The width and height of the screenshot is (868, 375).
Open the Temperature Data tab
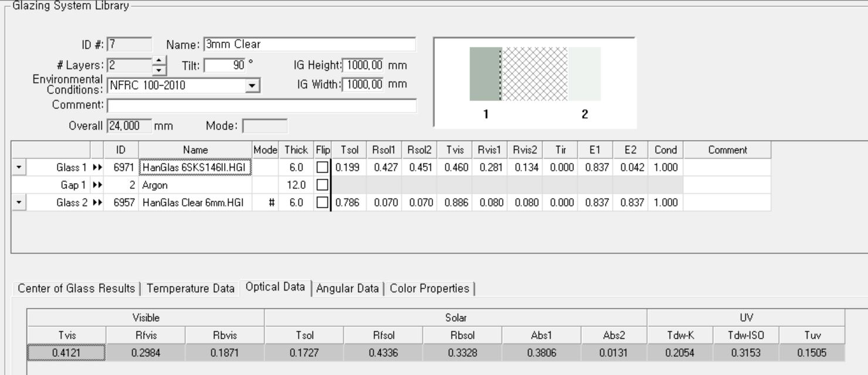(x=190, y=288)
